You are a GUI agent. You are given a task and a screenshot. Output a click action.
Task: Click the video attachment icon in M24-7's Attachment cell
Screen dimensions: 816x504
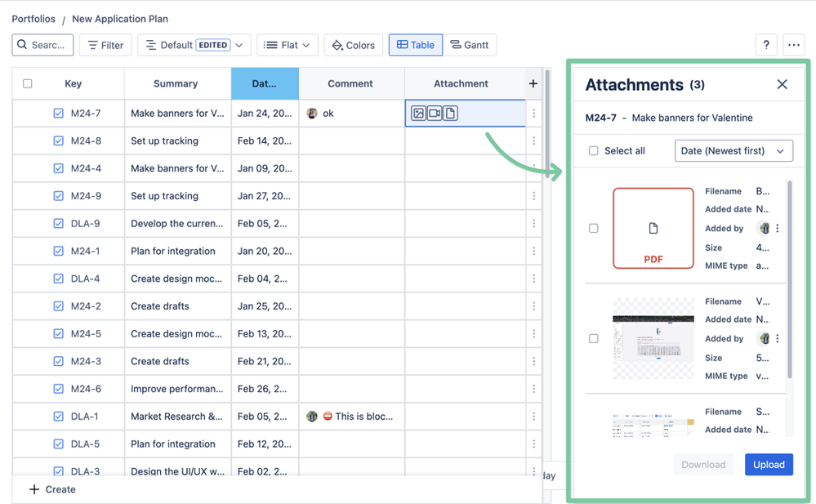click(434, 113)
